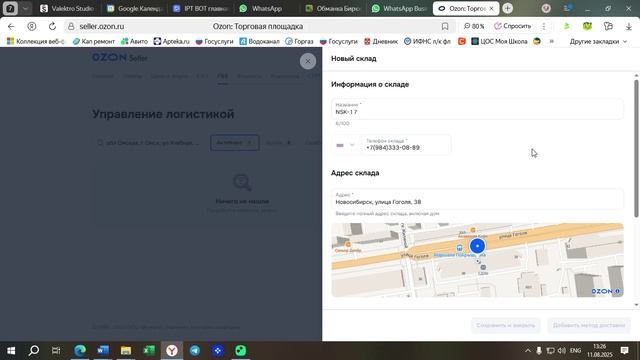Image resolution: width=640 pixels, height=360 pixels.
Task: Open Task View from the taskbar
Action: pyautogui.click(x=56, y=350)
